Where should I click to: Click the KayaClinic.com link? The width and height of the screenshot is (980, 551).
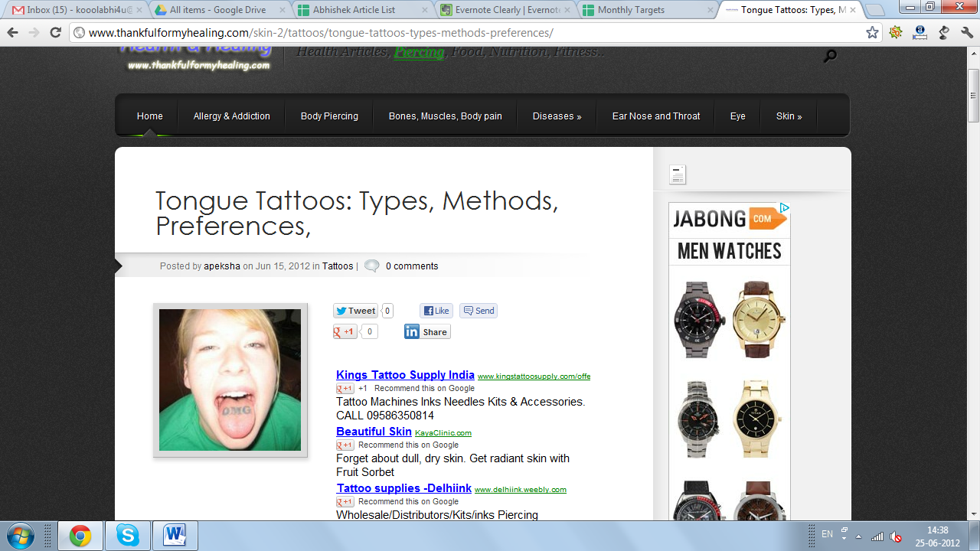443,433
